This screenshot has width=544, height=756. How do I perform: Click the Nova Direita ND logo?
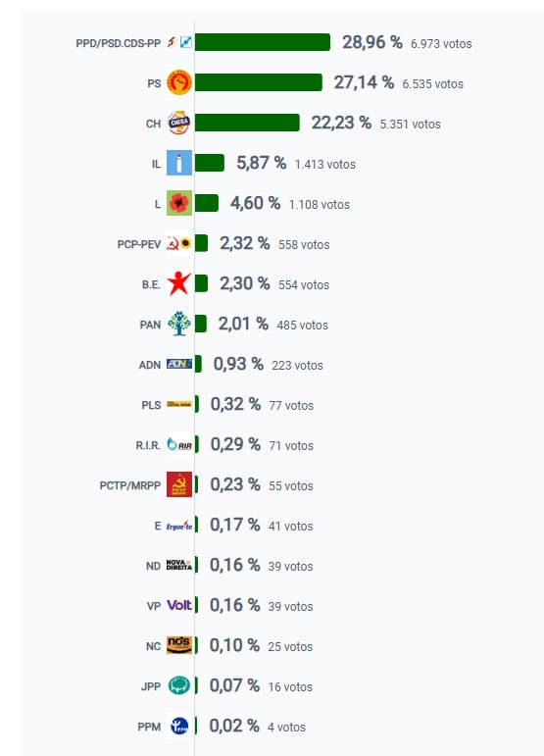coord(179,565)
